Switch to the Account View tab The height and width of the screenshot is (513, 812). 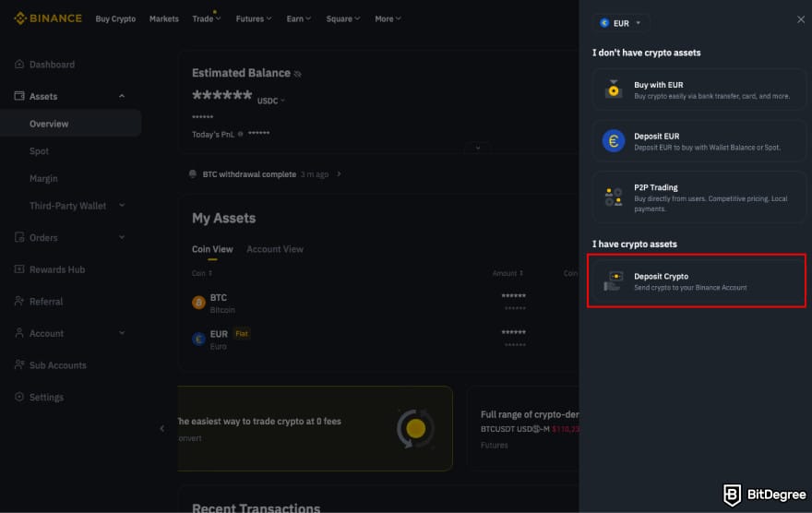[275, 249]
